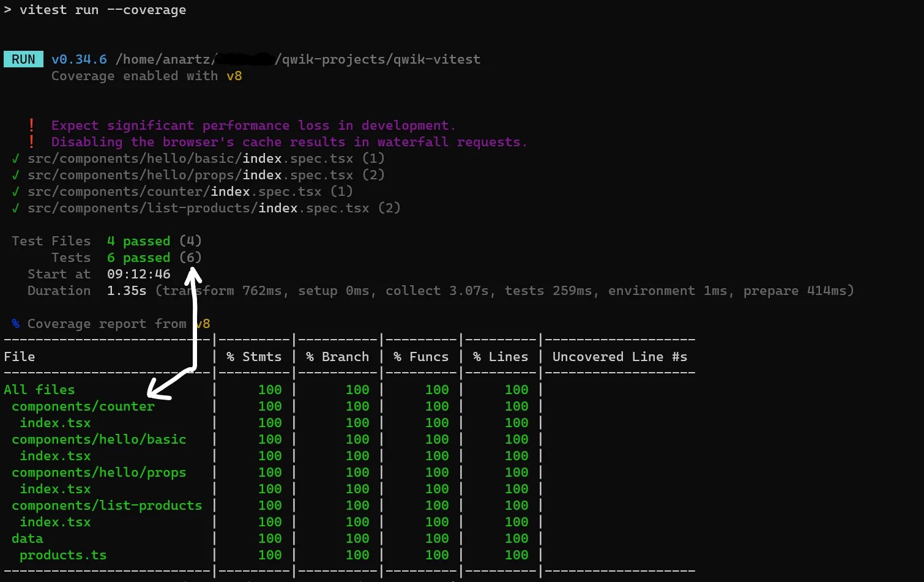Click the % Lines value for data row
The height and width of the screenshot is (582, 924).
(x=516, y=539)
